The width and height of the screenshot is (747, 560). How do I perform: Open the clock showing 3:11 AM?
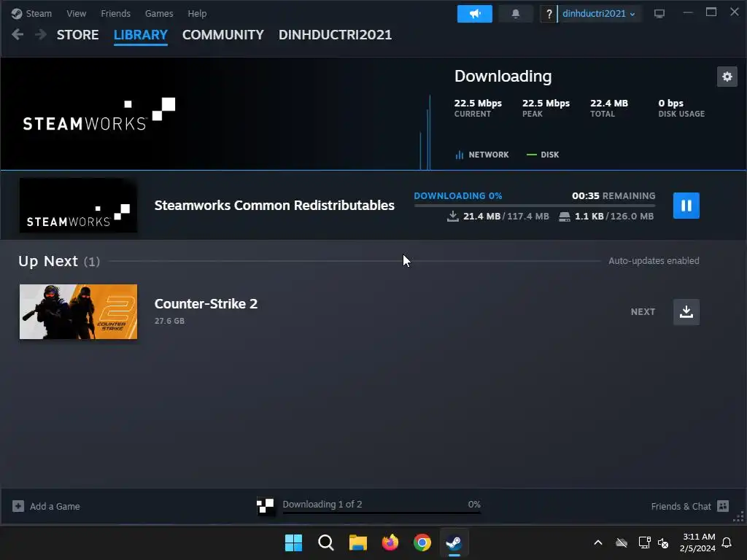click(x=698, y=542)
